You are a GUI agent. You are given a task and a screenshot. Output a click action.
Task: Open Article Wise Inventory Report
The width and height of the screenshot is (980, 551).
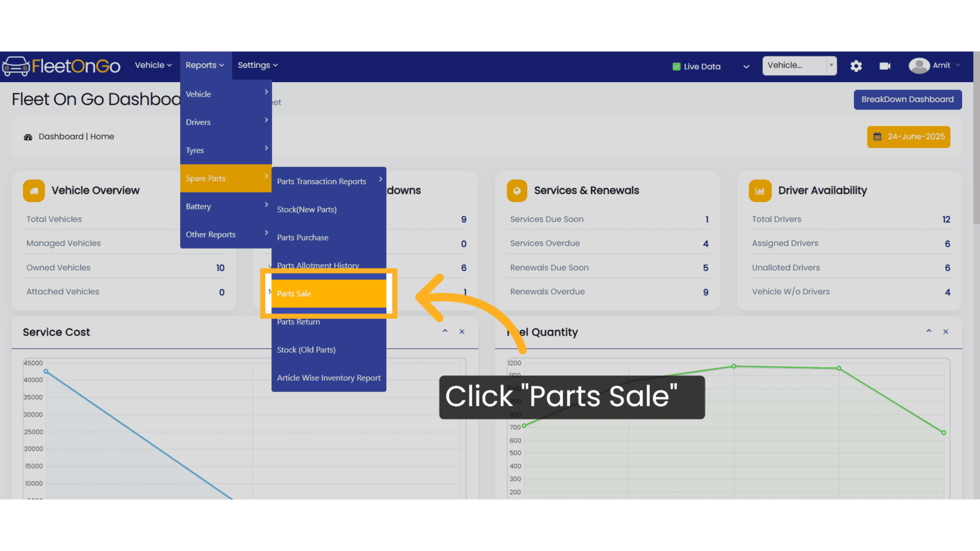329,378
